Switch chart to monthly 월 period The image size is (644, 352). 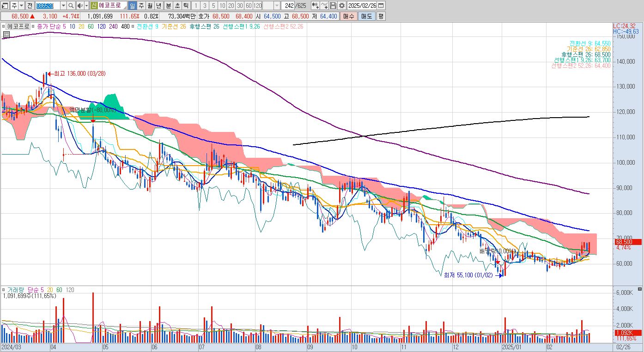[x=150, y=6]
